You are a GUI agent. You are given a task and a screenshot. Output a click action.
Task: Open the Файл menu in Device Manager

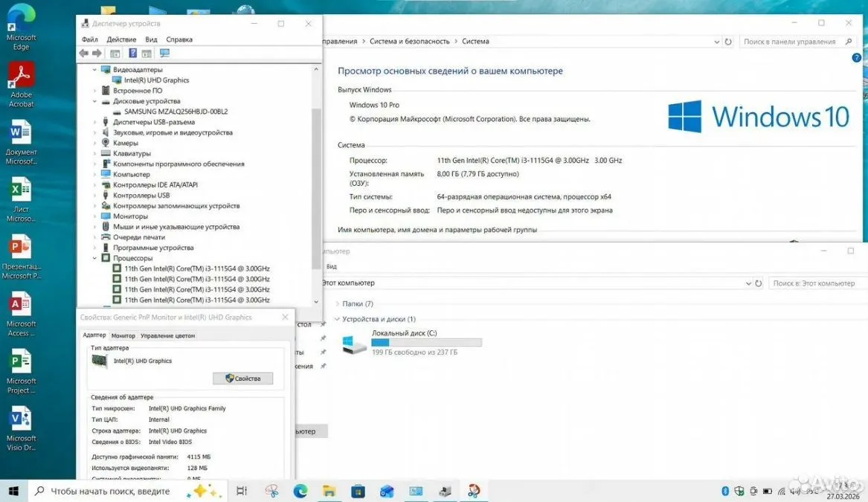[90, 39]
